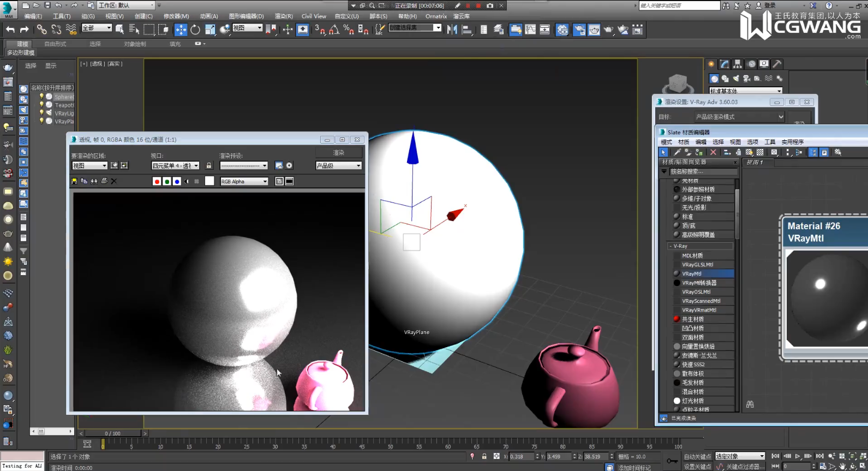This screenshot has height=471, width=868.
Task: Click 自动关键点 auto key button
Action: pos(697,456)
